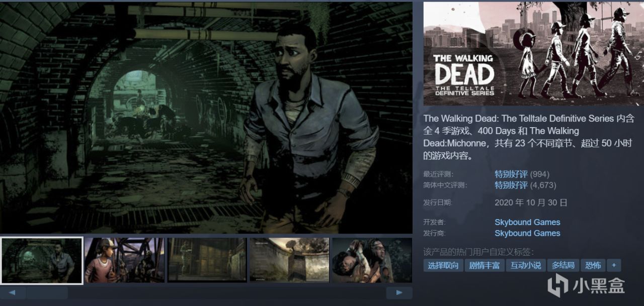Open the main screenshot of Lee in the sewer
644x306 pixels.
(x=206, y=118)
